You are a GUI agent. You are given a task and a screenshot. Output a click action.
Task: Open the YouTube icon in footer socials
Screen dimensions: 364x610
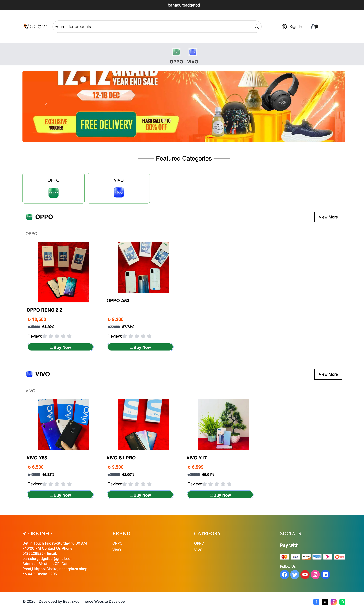point(305,574)
